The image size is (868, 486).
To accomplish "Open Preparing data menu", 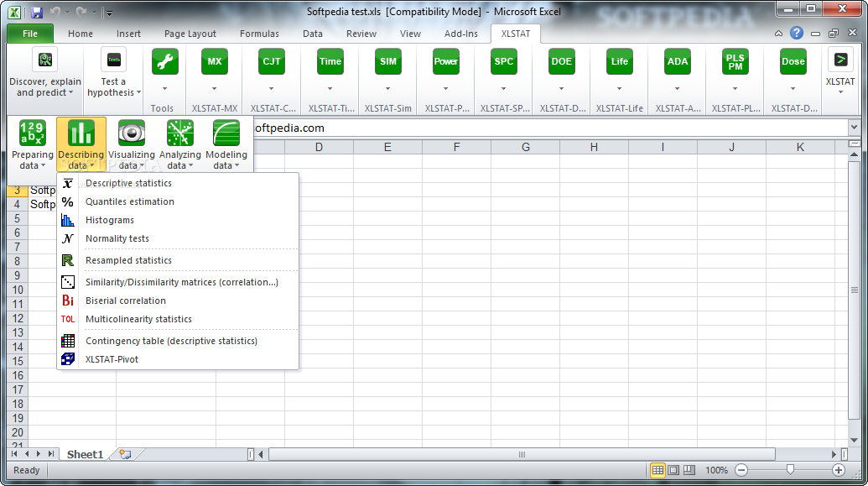I will [x=32, y=144].
